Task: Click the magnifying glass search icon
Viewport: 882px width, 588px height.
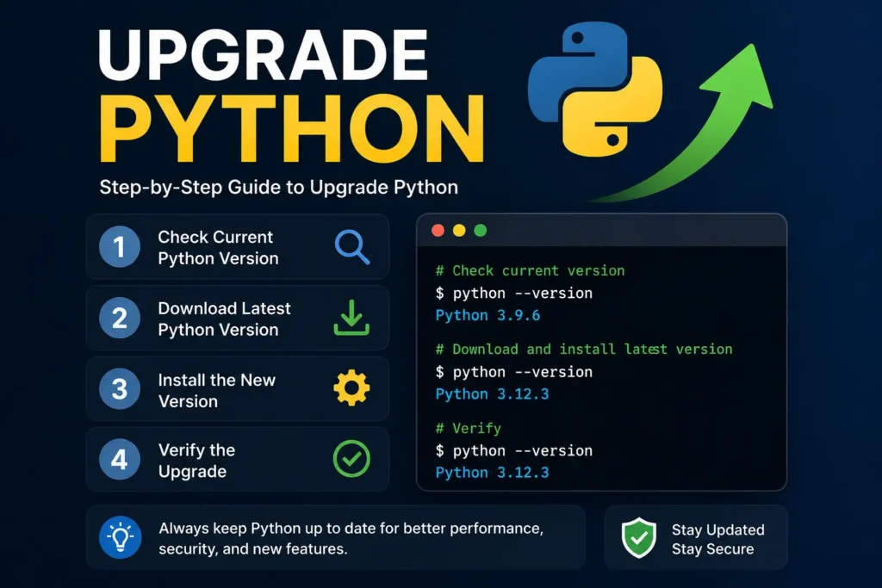Action: coord(352,247)
